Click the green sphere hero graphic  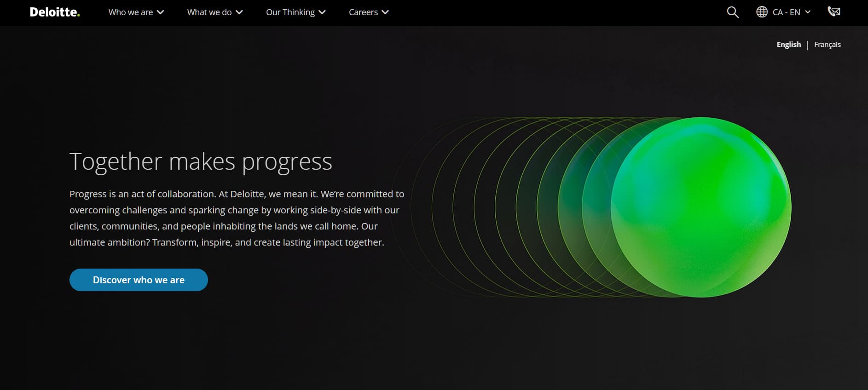tap(701, 207)
